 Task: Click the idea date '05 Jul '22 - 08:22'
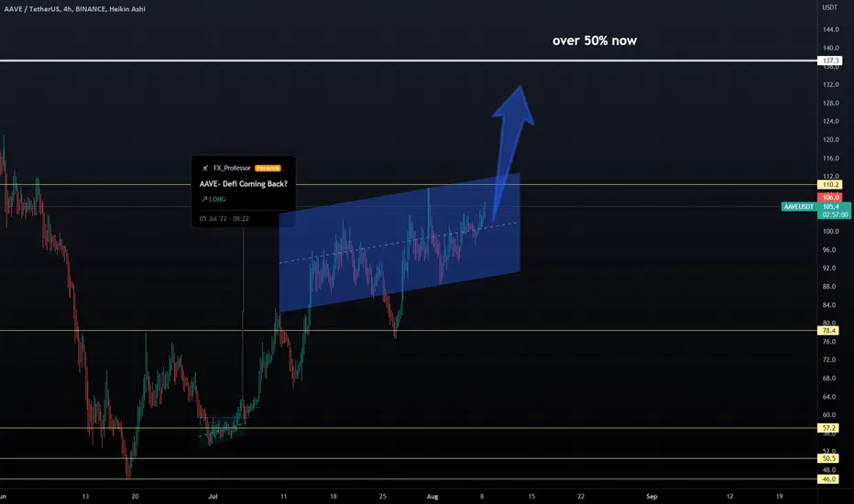(224, 218)
